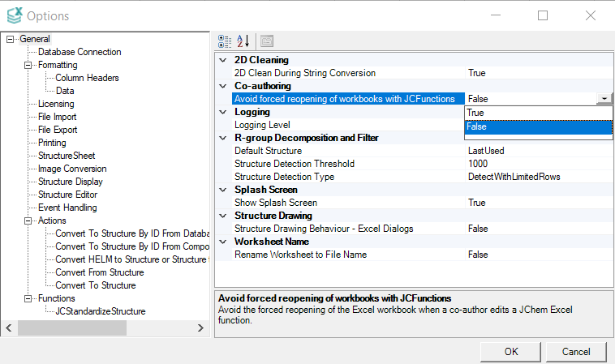This screenshot has width=615, height=364.
Task: Click the Categorized view toolbar icon
Action: tap(226, 41)
